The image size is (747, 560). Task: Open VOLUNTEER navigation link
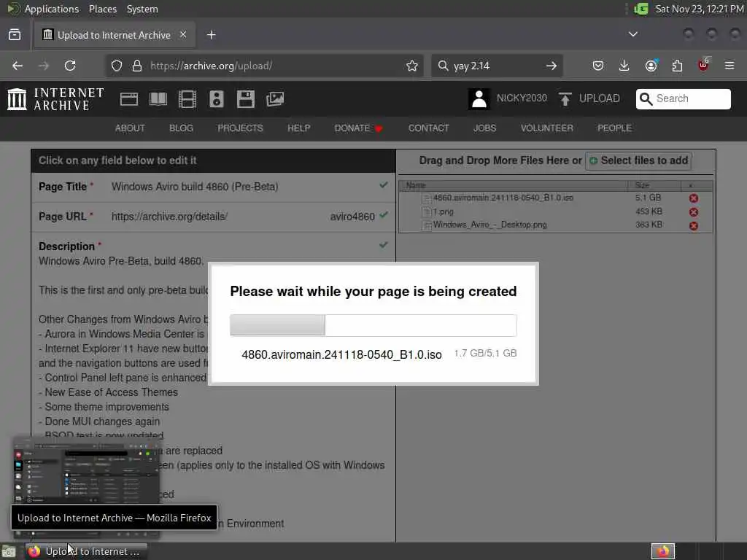546,128
